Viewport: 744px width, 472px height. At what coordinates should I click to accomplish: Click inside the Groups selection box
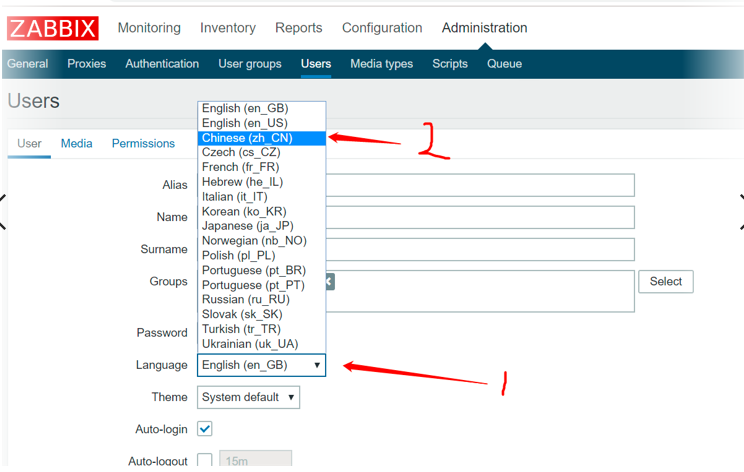[x=480, y=291]
